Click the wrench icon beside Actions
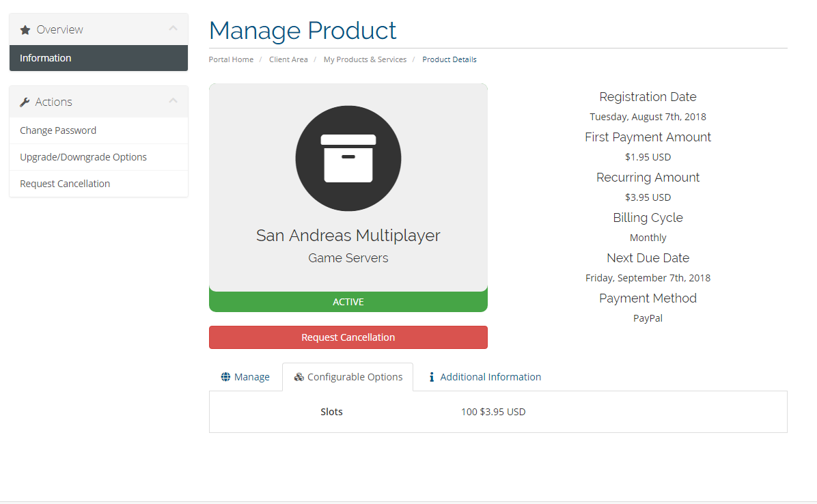The width and height of the screenshot is (817, 504). pyautogui.click(x=25, y=102)
